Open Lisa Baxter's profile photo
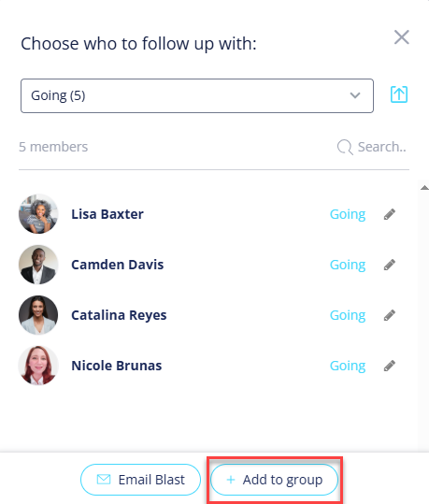 (38, 214)
